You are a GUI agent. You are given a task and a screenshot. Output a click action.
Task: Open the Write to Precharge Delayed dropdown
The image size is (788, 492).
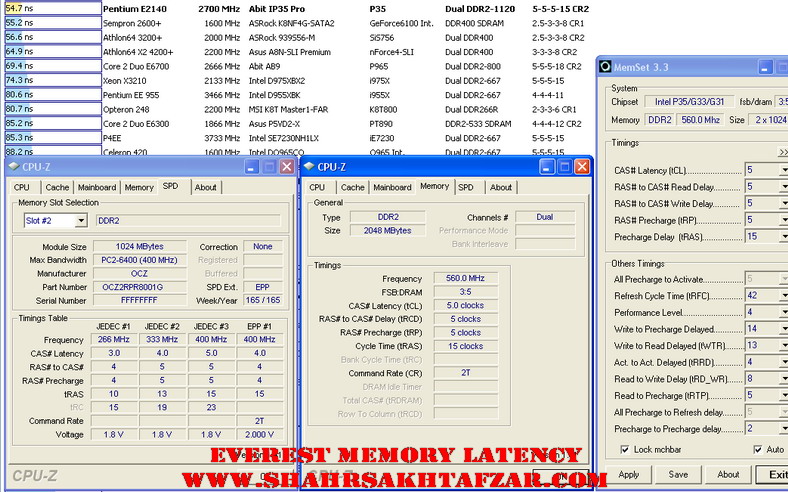pyautogui.click(x=783, y=329)
